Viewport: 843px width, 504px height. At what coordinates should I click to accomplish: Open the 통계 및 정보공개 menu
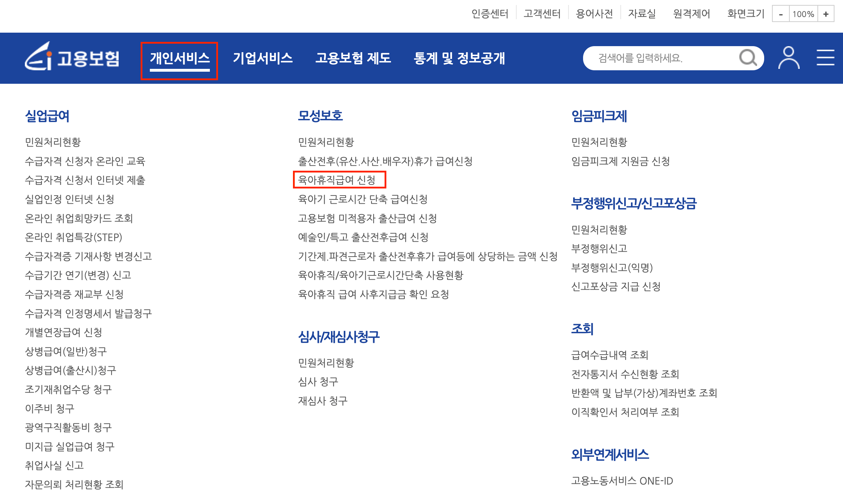point(459,58)
